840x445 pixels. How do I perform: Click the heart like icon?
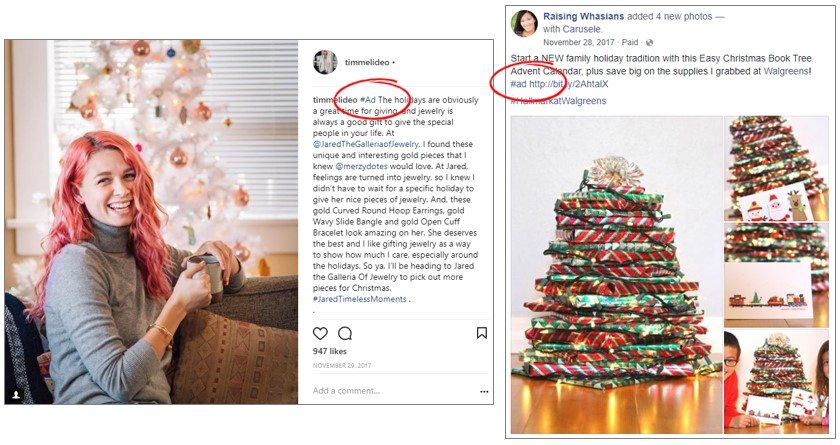click(x=320, y=334)
